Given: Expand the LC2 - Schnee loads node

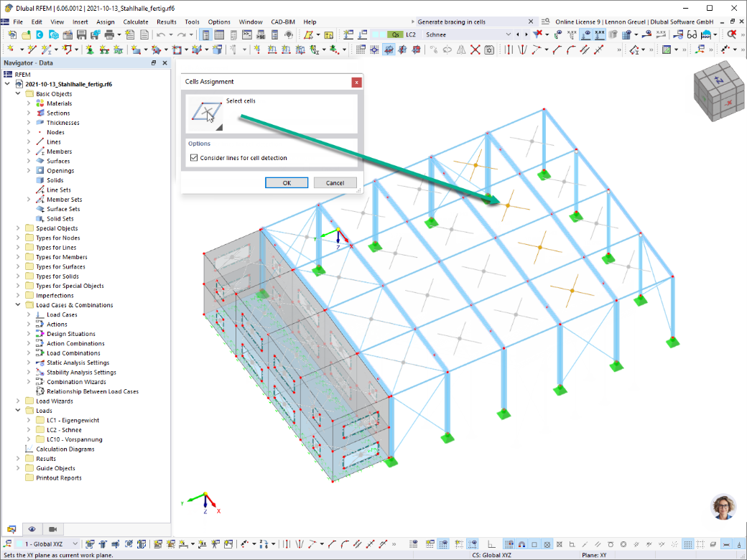Looking at the screenshot, I should point(29,429).
